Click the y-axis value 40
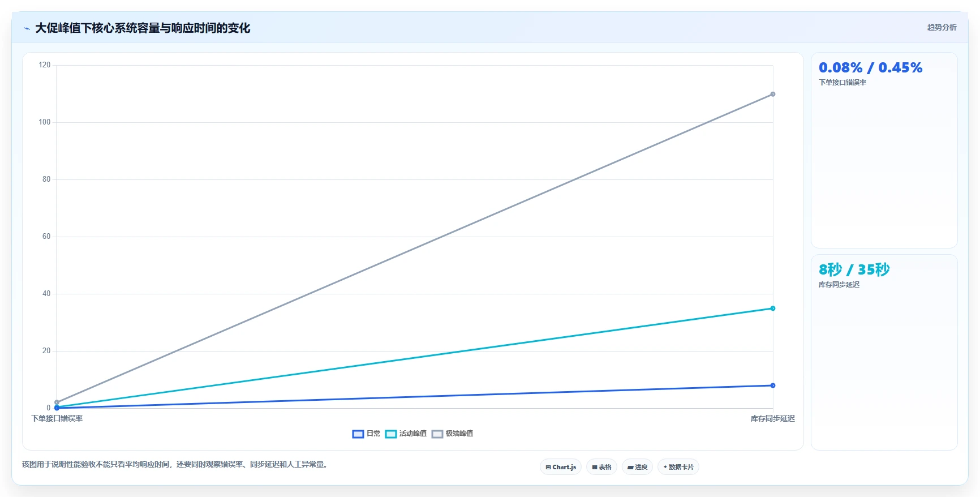 tap(46, 294)
